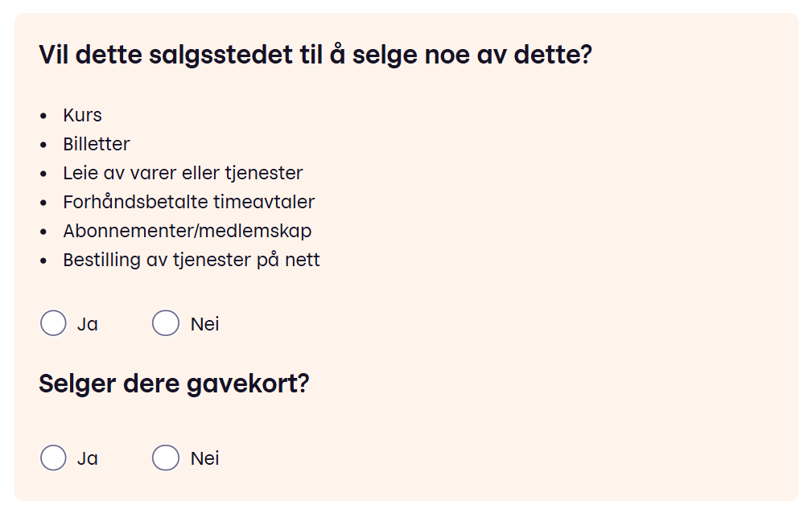
Task: Select the Nei radio circle under gavekort question
Action: point(166,458)
